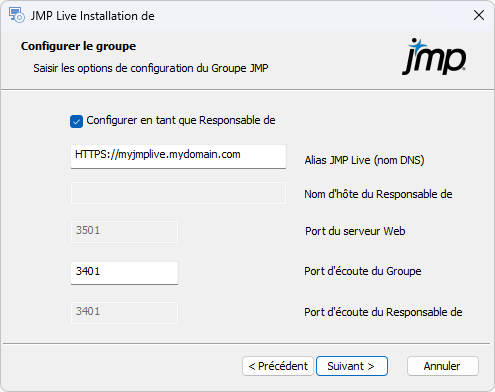Click the Nom d'hôte du Responsable field

coord(178,193)
